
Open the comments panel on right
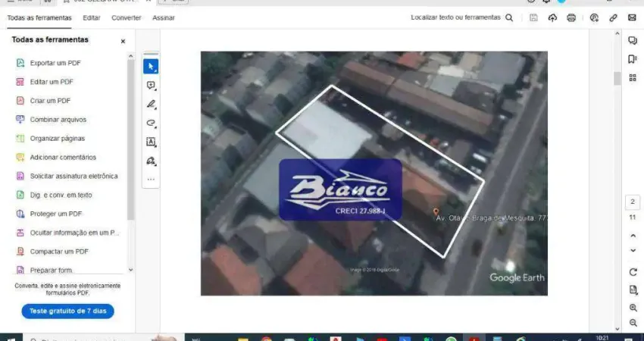[x=633, y=40]
